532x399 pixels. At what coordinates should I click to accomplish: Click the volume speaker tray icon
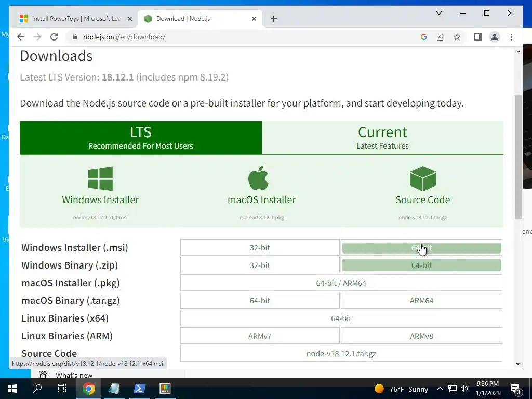[464, 389]
